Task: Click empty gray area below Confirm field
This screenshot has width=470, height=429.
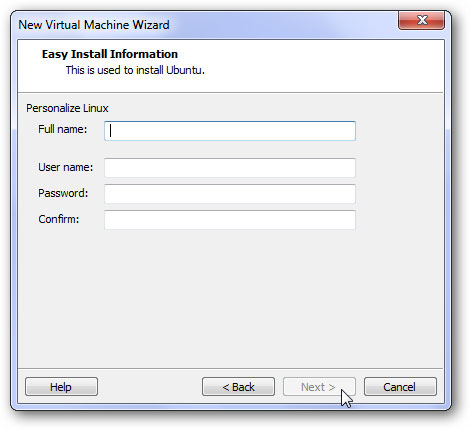Action: click(x=230, y=297)
